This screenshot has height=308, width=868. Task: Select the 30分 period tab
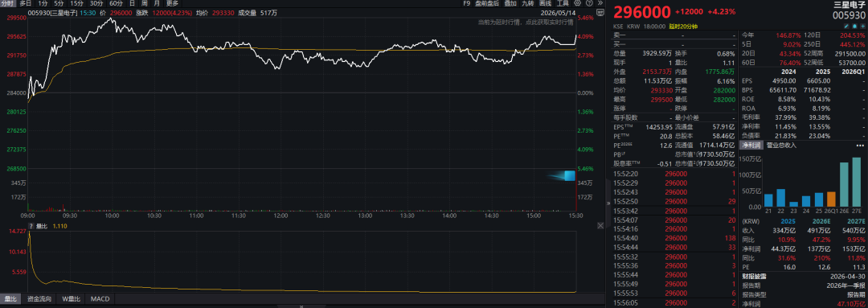point(97,2)
